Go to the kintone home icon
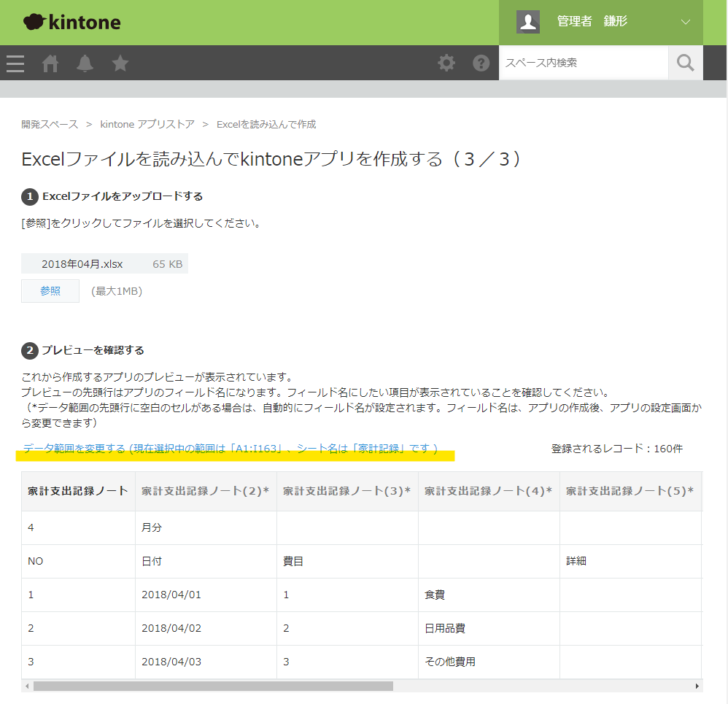 (x=50, y=63)
